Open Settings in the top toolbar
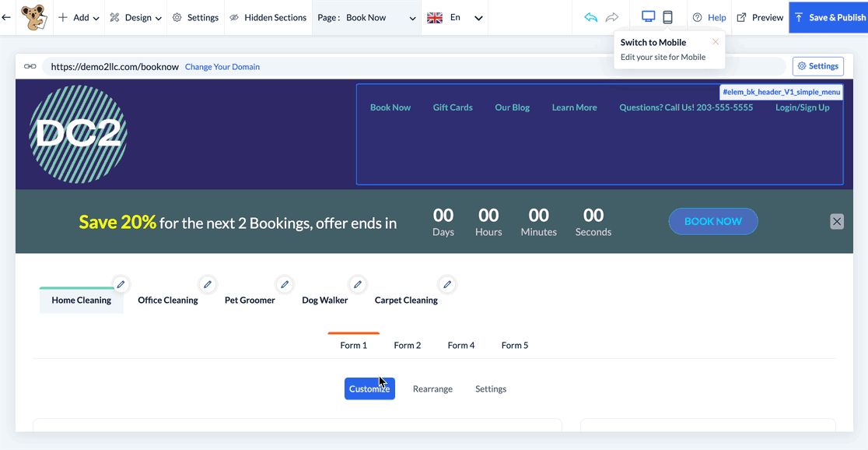868x450 pixels. click(x=195, y=17)
